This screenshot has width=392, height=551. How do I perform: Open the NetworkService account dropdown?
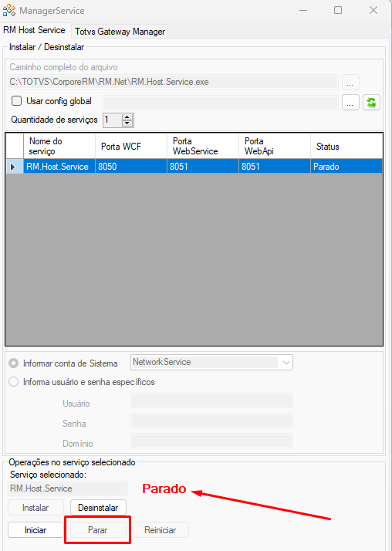(x=211, y=362)
